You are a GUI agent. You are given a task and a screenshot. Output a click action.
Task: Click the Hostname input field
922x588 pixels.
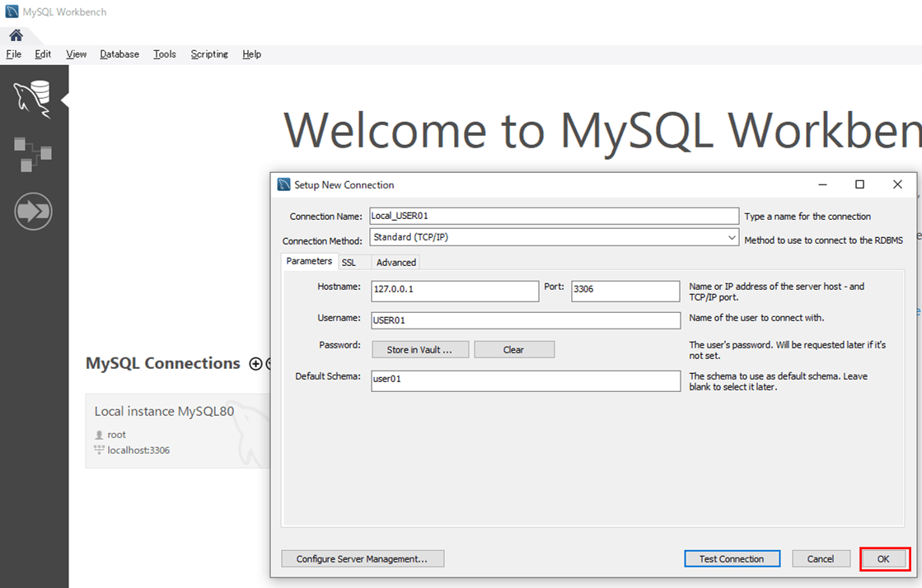pos(455,290)
